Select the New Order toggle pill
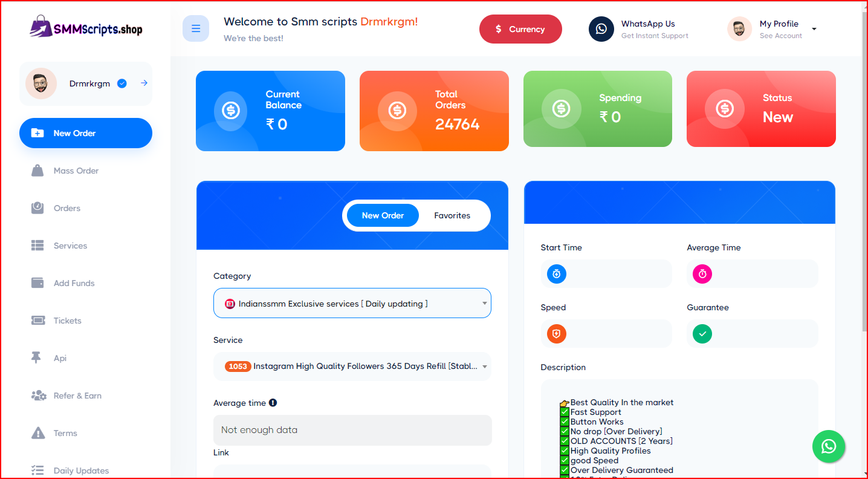Screen dimensions: 868x479 383,215
